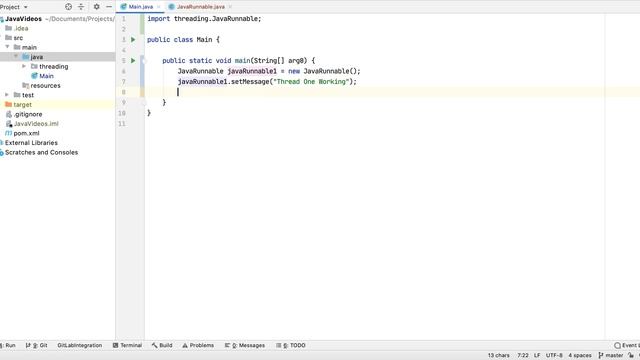The image size is (640, 360).
Task: Select the src folder
Action: click(x=18, y=38)
